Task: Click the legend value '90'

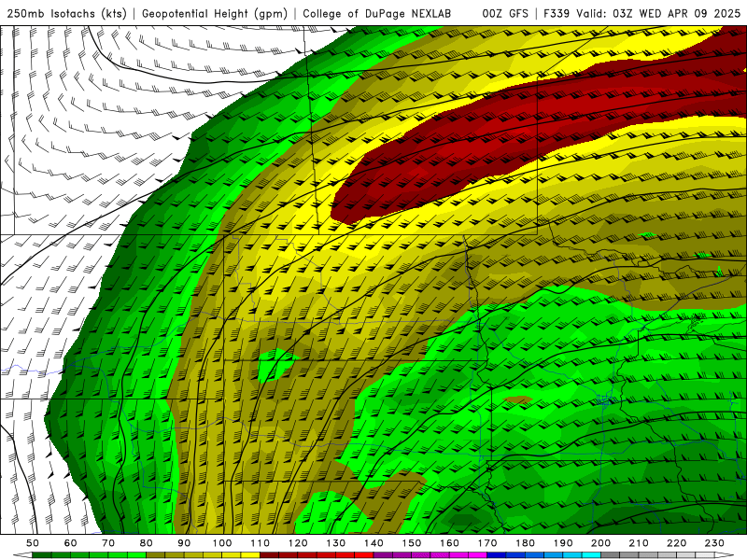Action: (184, 543)
